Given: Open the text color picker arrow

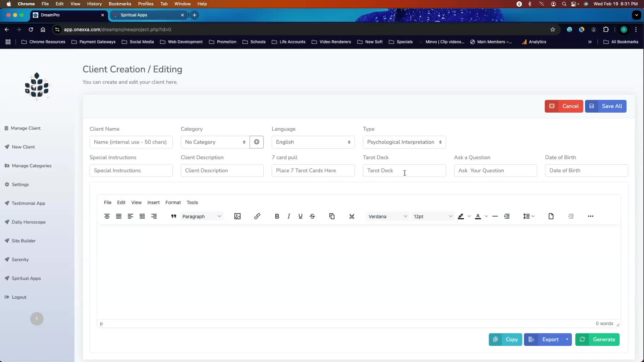Looking at the screenshot, I should [486, 217].
